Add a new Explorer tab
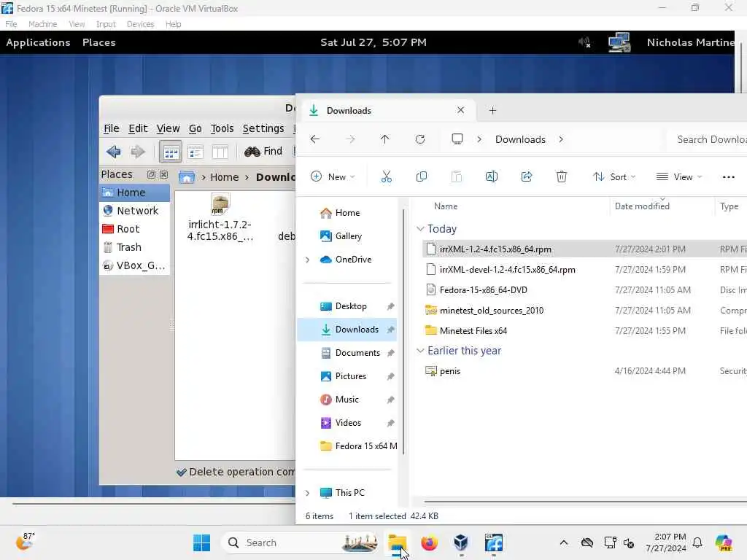Viewport: 747px width, 560px height. [x=492, y=111]
